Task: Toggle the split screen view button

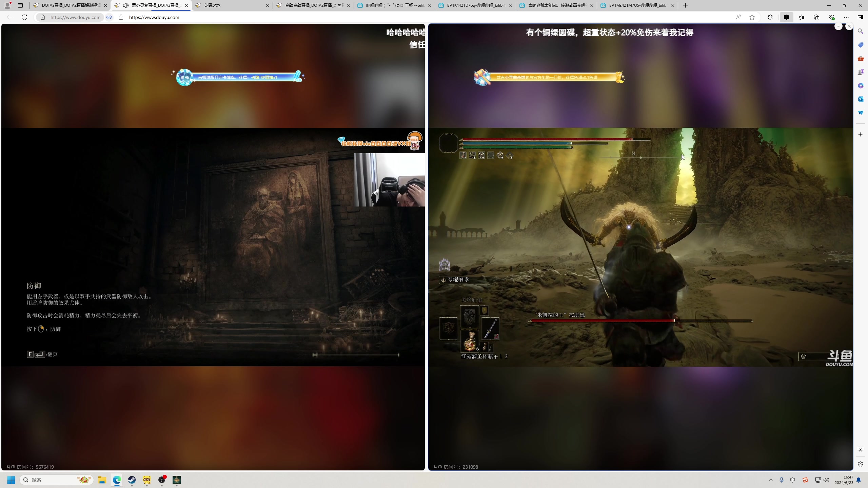Action: [x=786, y=17]
